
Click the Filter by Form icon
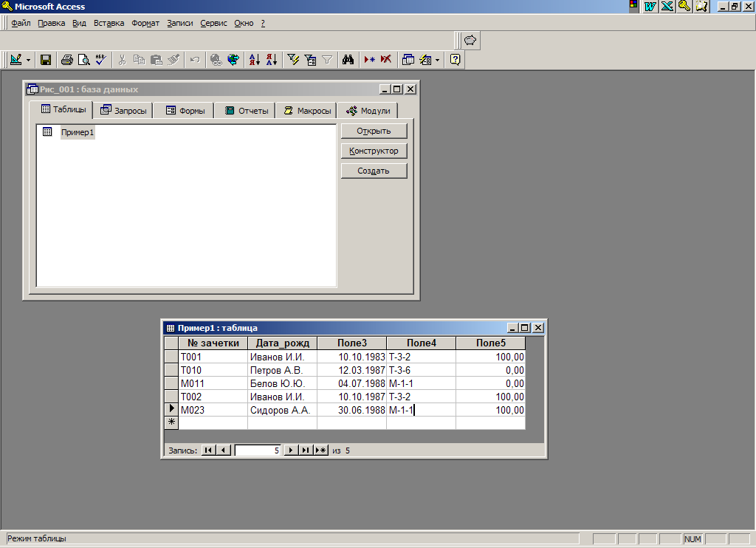tap(310, 60)
